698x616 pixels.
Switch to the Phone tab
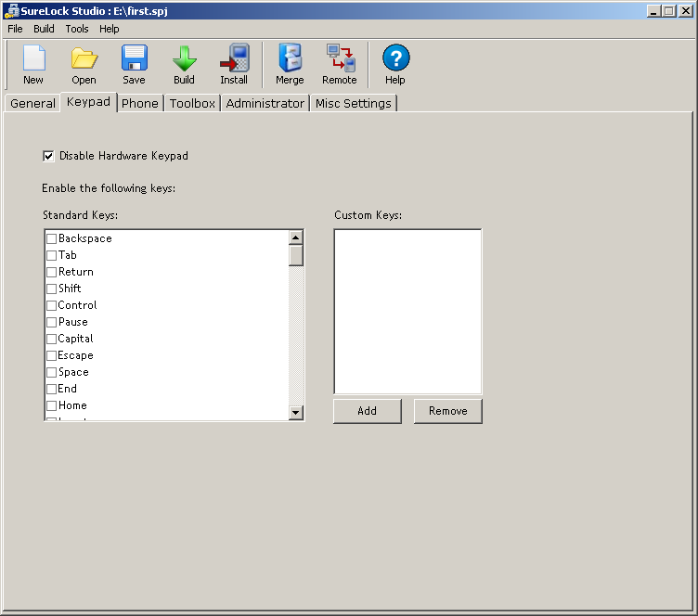pyautogui.click(x=140, y=103)
